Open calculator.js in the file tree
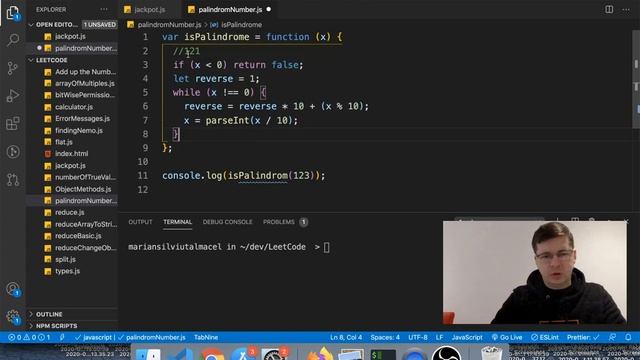Viewport: 640px width, 360px height. tap(73, 107)
